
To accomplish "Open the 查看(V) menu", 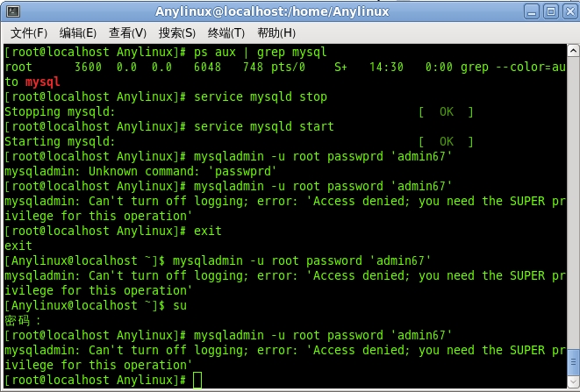I will point(127,33).
